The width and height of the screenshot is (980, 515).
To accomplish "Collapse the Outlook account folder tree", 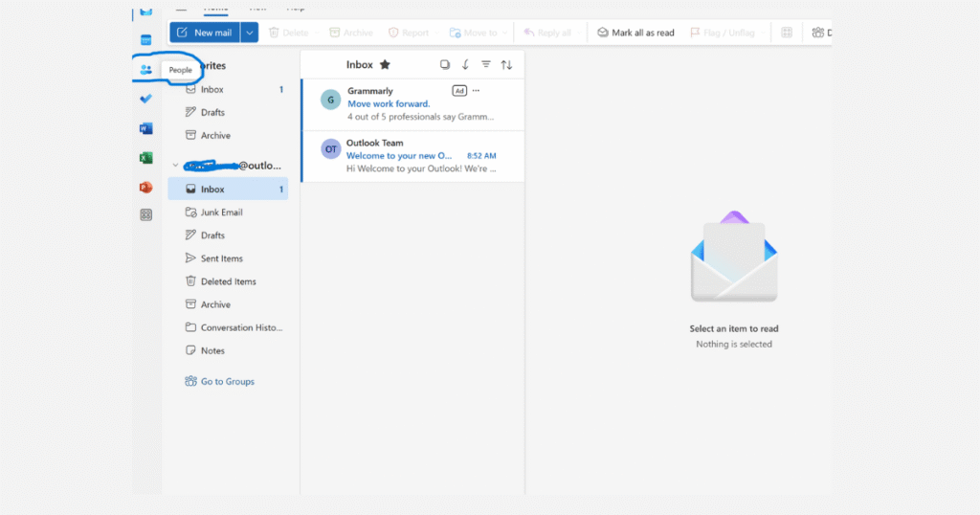I will pyautogui.click(x=174, y=166).
